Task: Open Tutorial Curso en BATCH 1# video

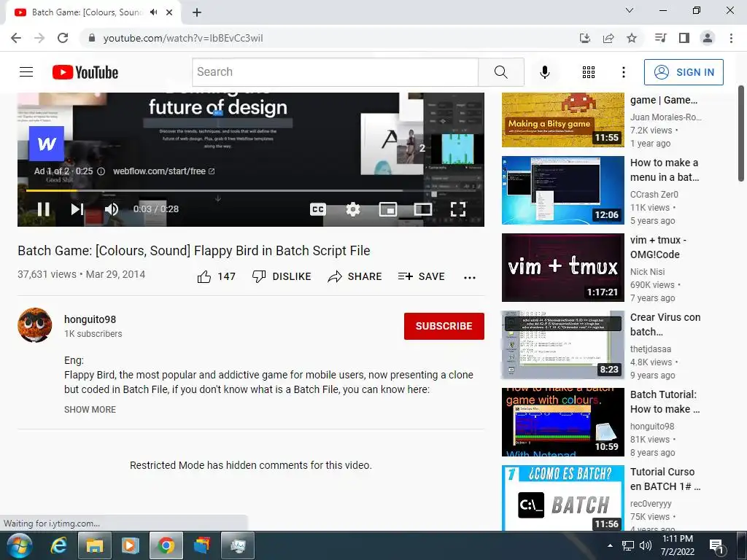Action: tap(665, 479)
